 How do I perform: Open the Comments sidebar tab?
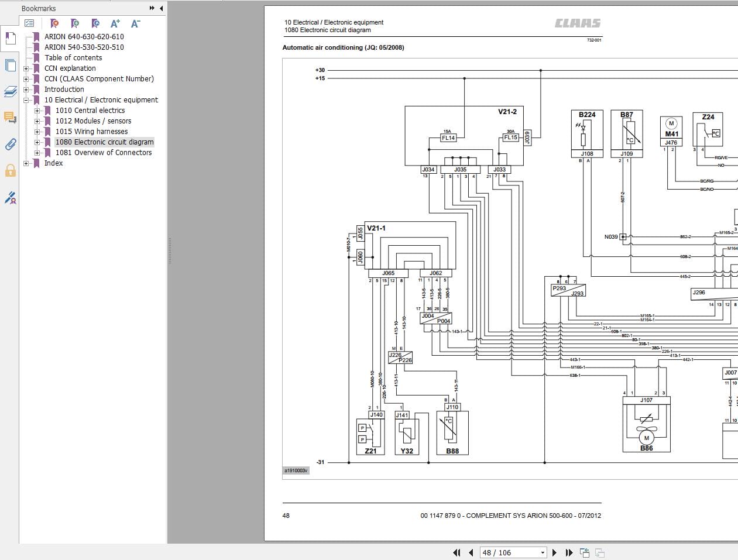(x=10, y=118)
